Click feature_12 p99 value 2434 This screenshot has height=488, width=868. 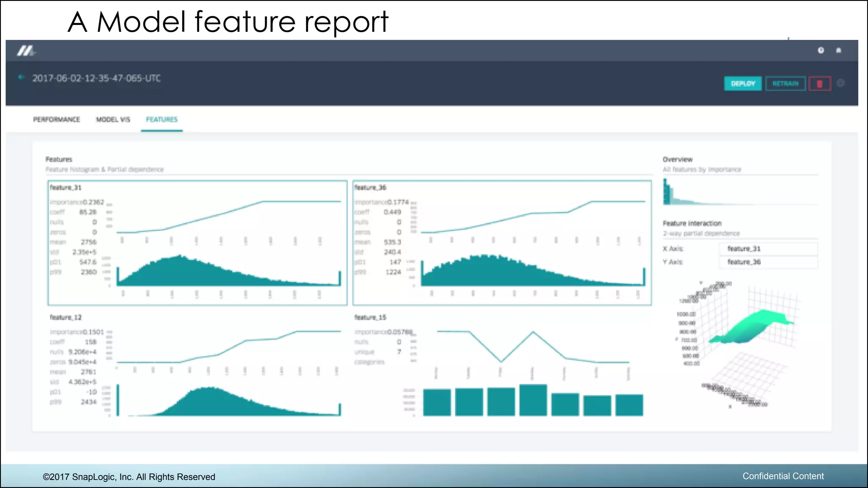[x=89, y=402]
